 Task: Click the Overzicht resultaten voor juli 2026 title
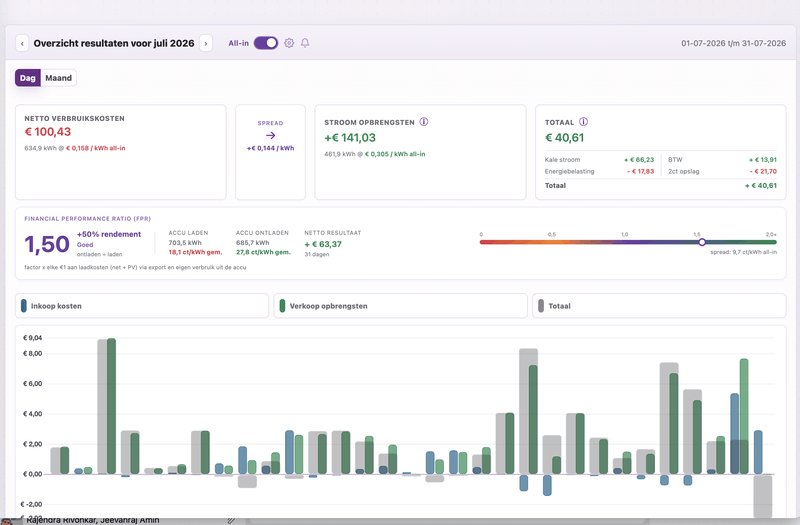114,43
